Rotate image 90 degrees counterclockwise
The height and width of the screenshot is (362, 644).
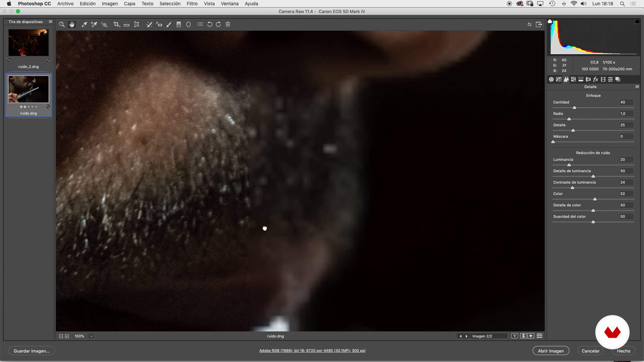coord(210,24)
